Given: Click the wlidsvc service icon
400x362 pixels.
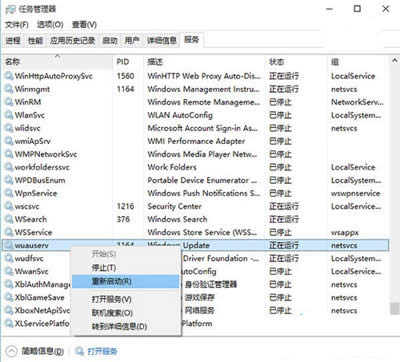Looking at the screenshot, I should [x=9, y=128].
